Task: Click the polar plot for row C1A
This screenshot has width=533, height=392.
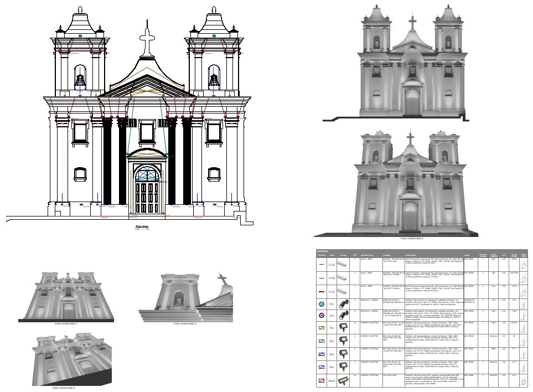Action: (x=523, y=265)
